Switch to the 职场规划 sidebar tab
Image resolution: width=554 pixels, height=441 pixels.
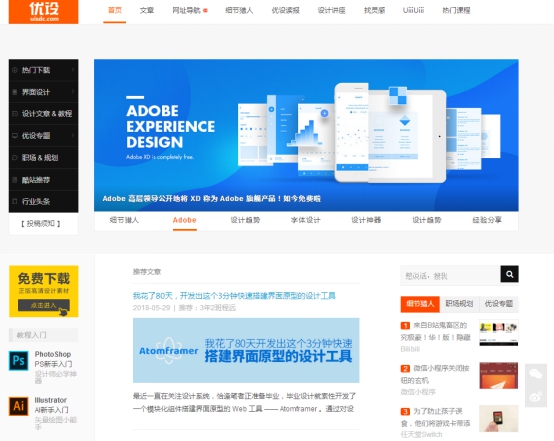click(459, 304)
